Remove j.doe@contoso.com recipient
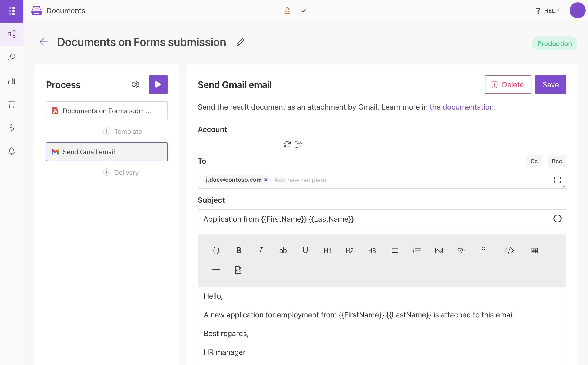 pos(266,180)
